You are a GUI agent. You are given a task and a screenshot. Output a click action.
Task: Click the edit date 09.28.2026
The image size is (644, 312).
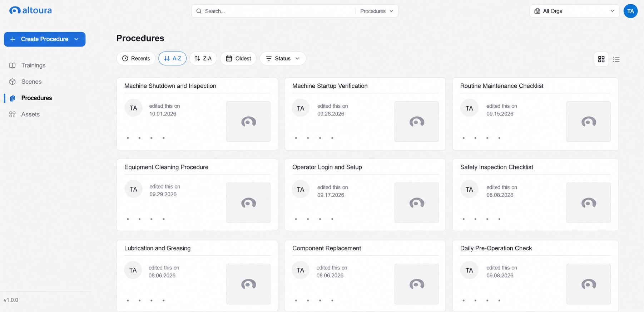(x=331, y=114)
